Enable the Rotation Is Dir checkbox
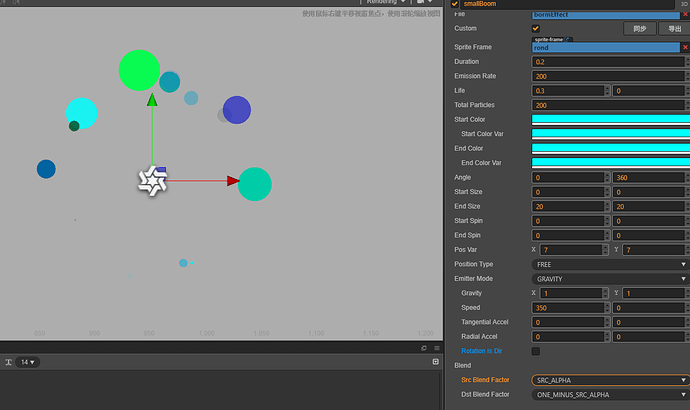The image size is (690, 410). click(536, 351)
